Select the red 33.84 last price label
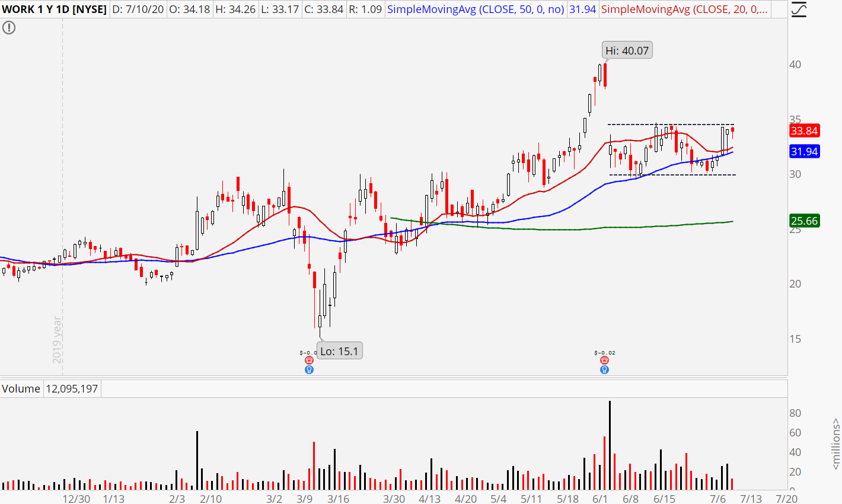The height and width of the screenshot is (504, 842). (805, 131)
